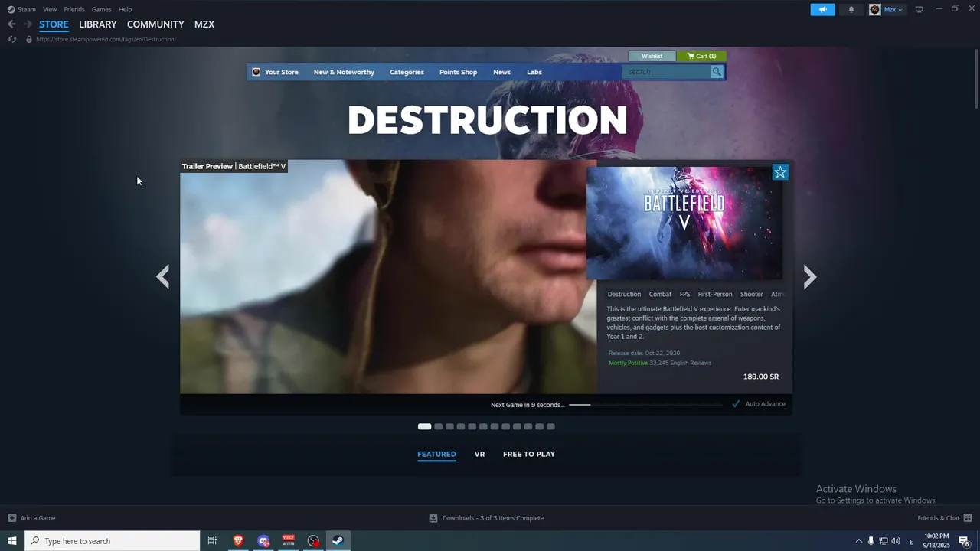Click the Windows taskbar search box
This screenshot has width=980, height=551.
point(113,541)
